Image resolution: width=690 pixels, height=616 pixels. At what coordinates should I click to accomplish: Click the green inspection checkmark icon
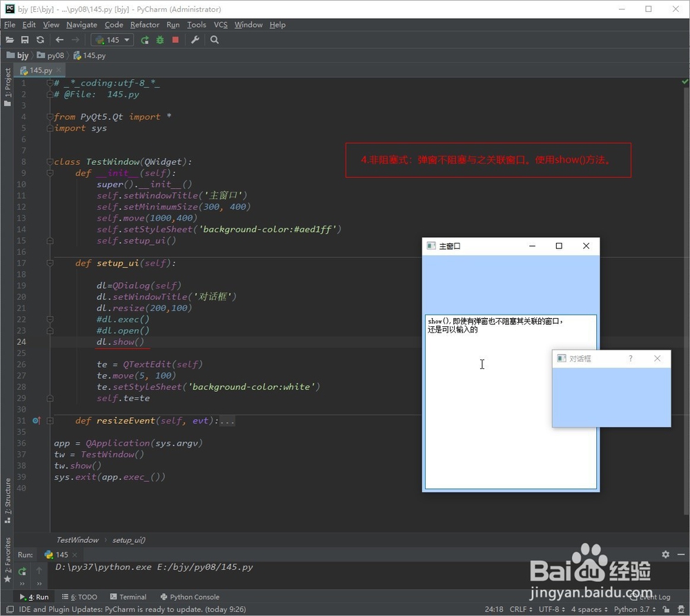pyautogui.click(x=684, y=81)
